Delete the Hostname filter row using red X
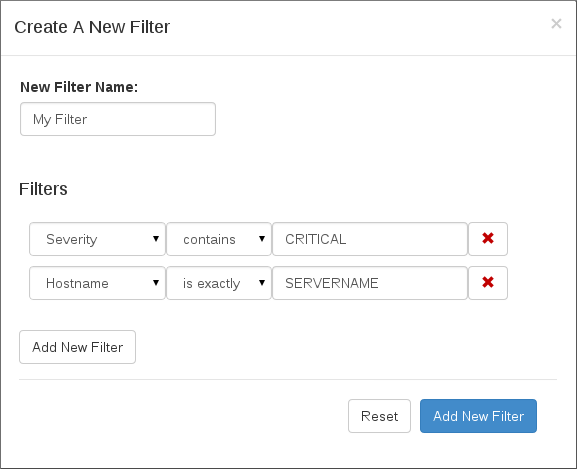Screen dimensions: 577x469 [x=488, y=283]
